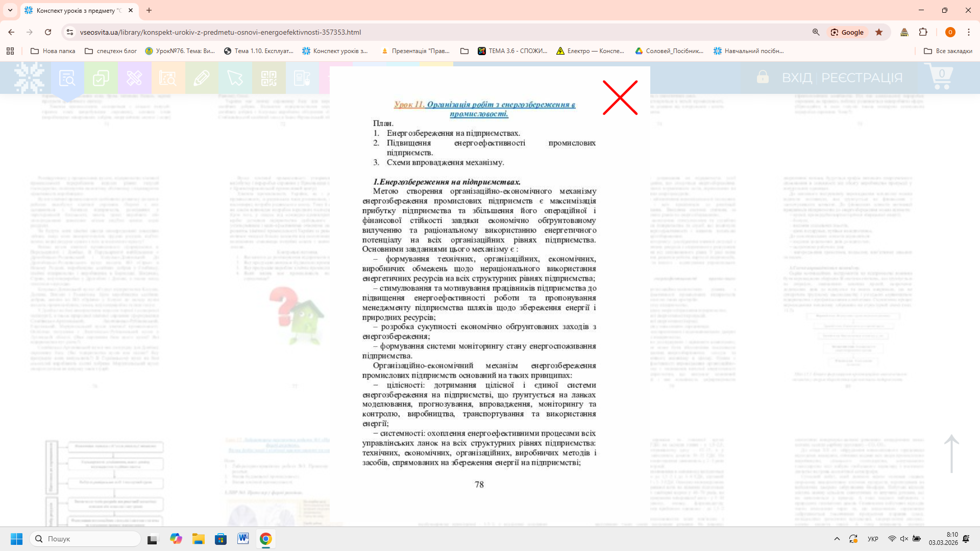This screenshot has height=551, width=980.
Task: Open the pencil icon in site navigation
Action: (x=202, y=78)
